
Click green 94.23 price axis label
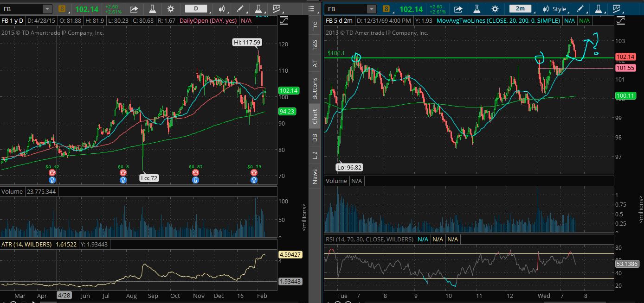pos(288,111)
